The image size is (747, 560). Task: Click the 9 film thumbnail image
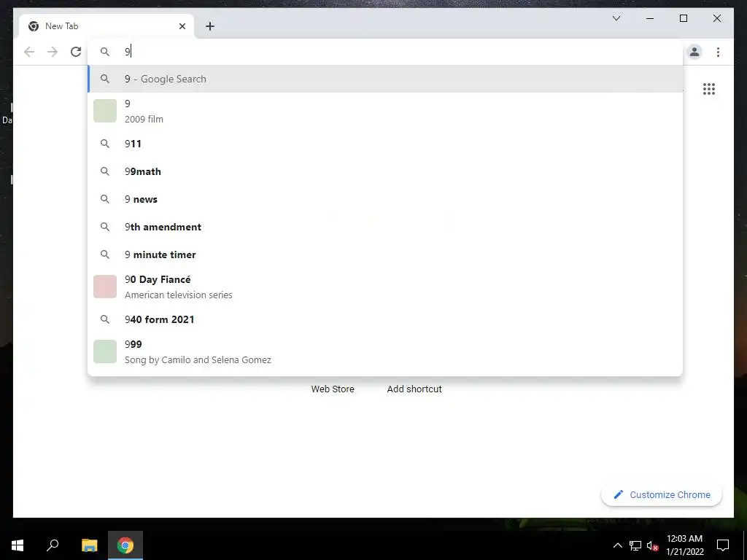(x=105, y=111)
